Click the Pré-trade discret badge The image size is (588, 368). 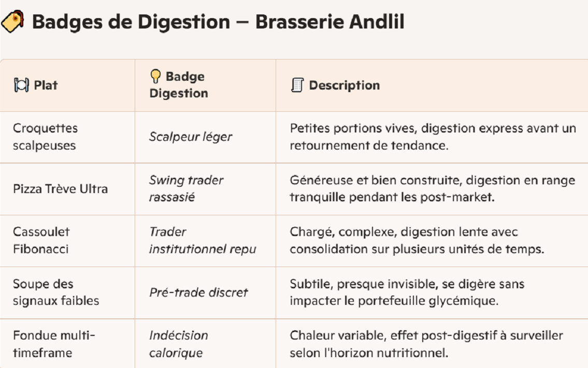point(198,292)
